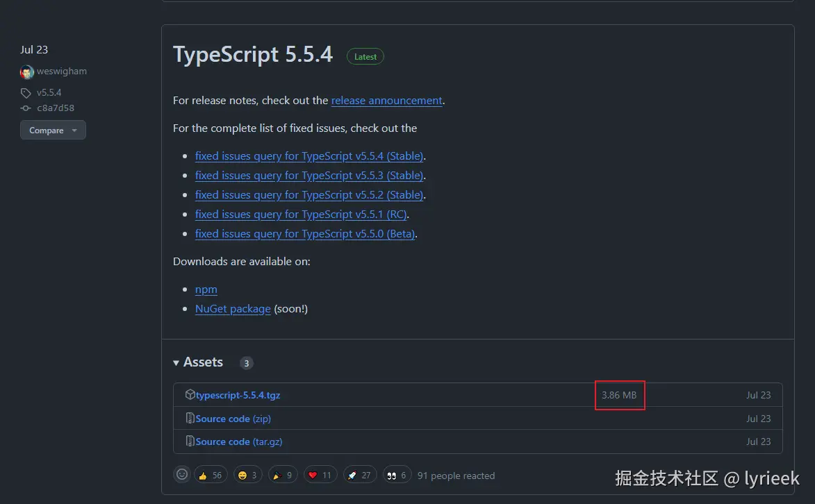
Task: Click the tag icon next to v5.5.4
Action: pyautogui.click(x=26, y=93)
